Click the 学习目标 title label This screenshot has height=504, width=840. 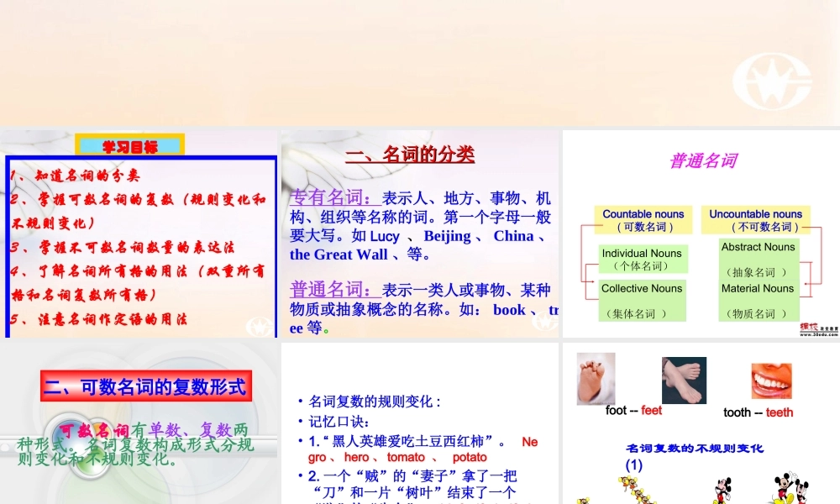click(x=130, y=145)
